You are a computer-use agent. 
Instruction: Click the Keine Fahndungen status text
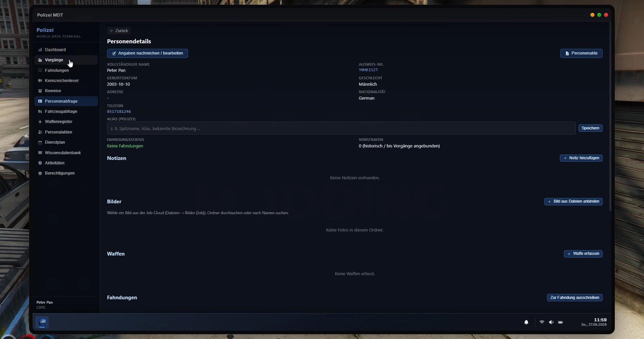125,146
